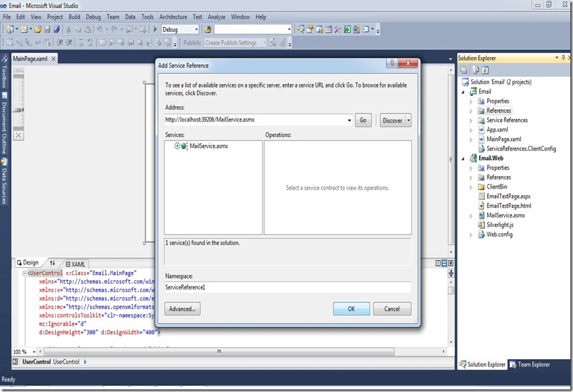Open the Project menu
Screen dimensions: 573x392
click(x=55, y=17)
